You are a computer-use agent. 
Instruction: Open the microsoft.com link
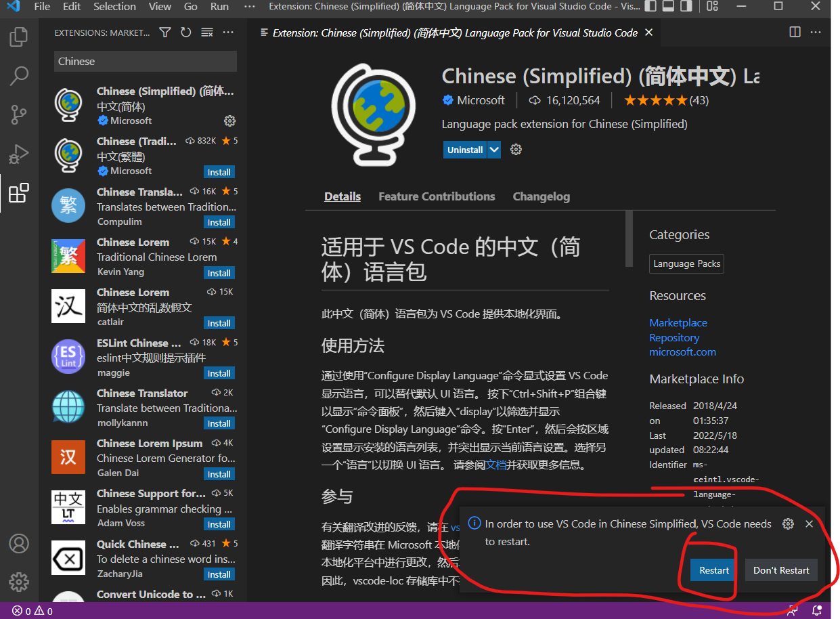pyautogui.click(x=682, y=352)
